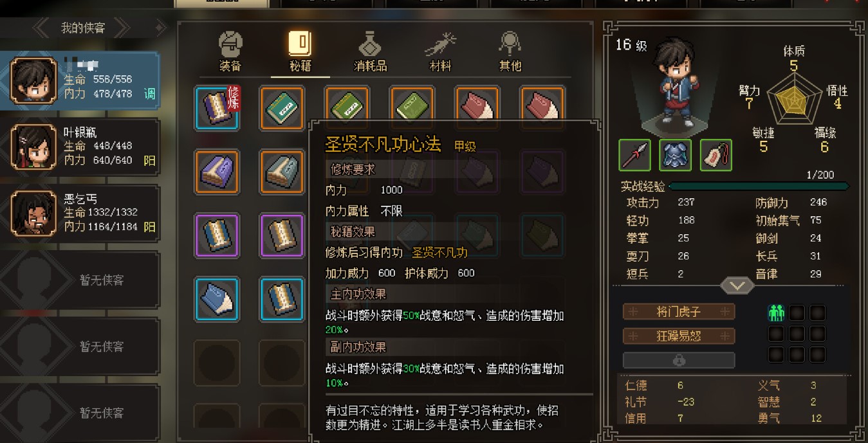The height and width of the screenshot is (443, 868).
Task: Open the 装备 equipment tab
Action: (230, 51)
